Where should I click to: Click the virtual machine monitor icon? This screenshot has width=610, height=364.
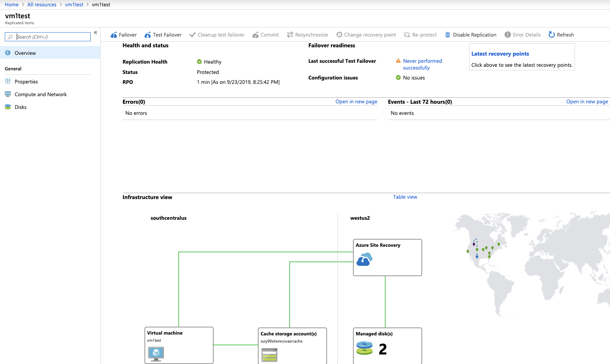[156, 354]
